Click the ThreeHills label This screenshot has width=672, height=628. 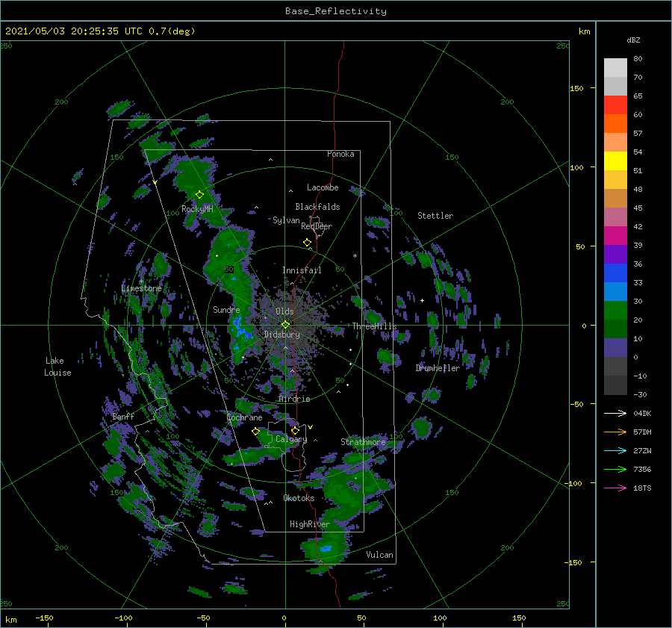click(374, 326)
